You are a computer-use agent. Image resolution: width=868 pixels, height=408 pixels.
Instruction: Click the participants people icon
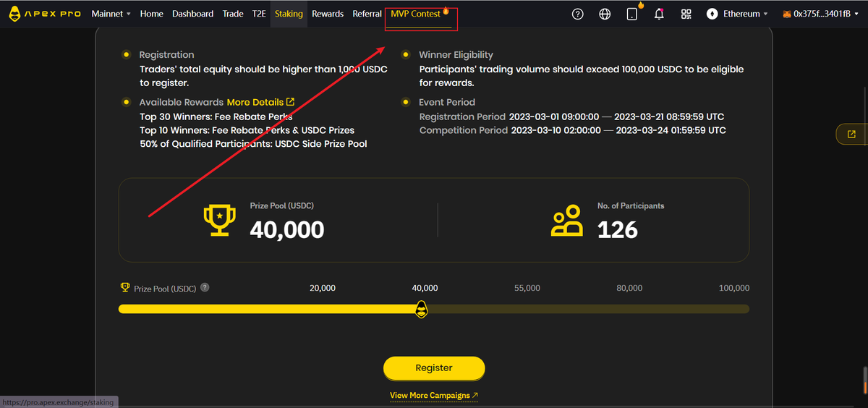[567, 221]
